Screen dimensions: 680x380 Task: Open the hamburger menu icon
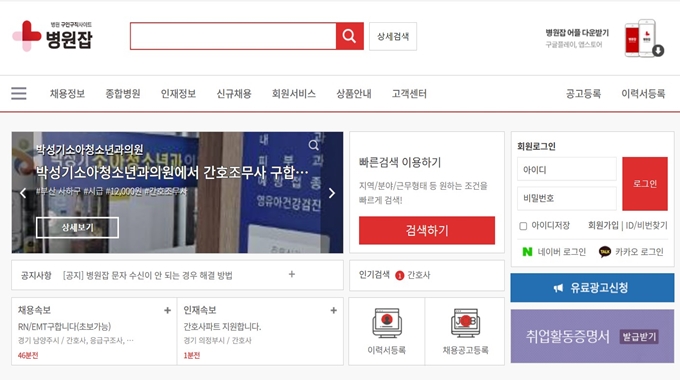(x=19, y=93)
